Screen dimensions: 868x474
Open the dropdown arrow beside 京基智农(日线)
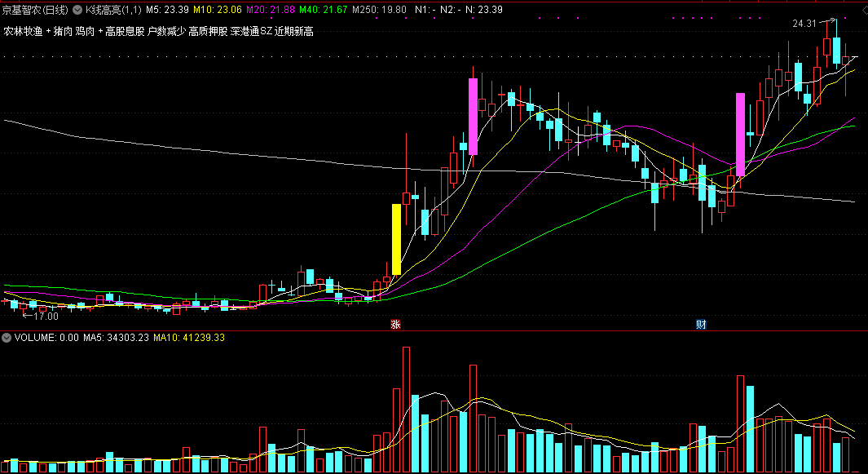(x=77, y=10)
